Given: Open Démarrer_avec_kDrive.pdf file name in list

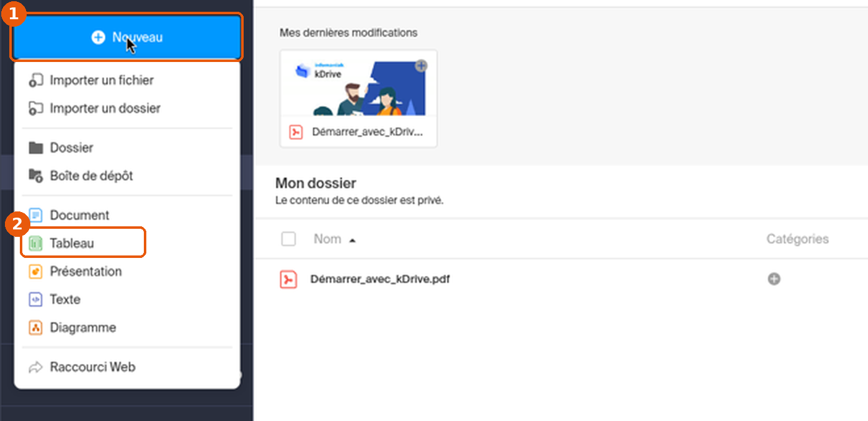Looking at the screenshot, I should tap(380, 279).
